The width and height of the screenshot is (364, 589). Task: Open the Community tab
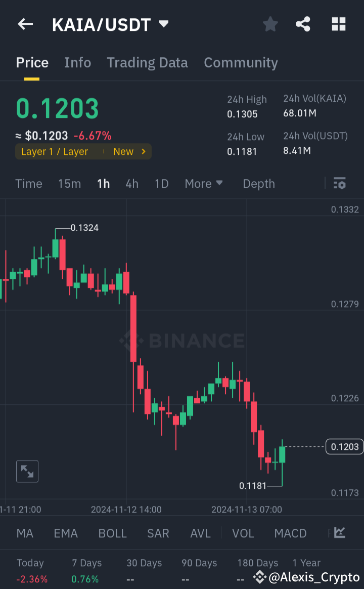(x=241, y=62)
